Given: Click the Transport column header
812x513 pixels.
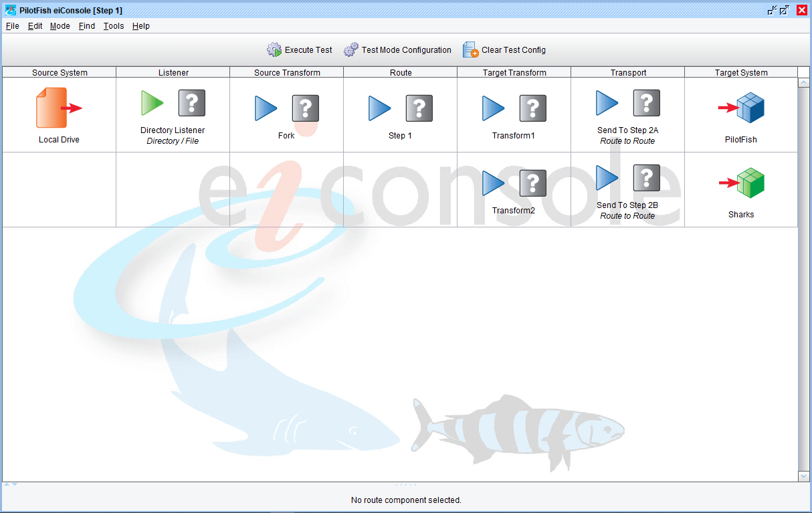Looking at the screenshot, I should [x=628, y=72].
